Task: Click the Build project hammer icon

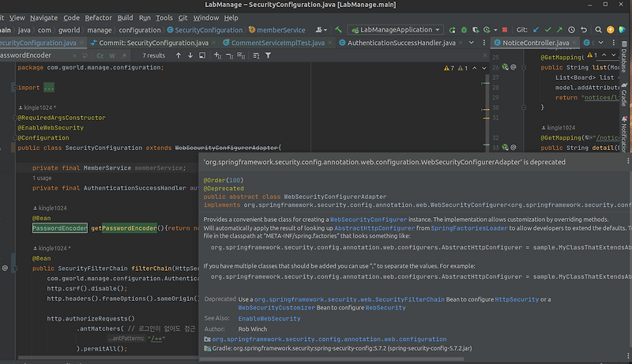Action: click(338, 29)
